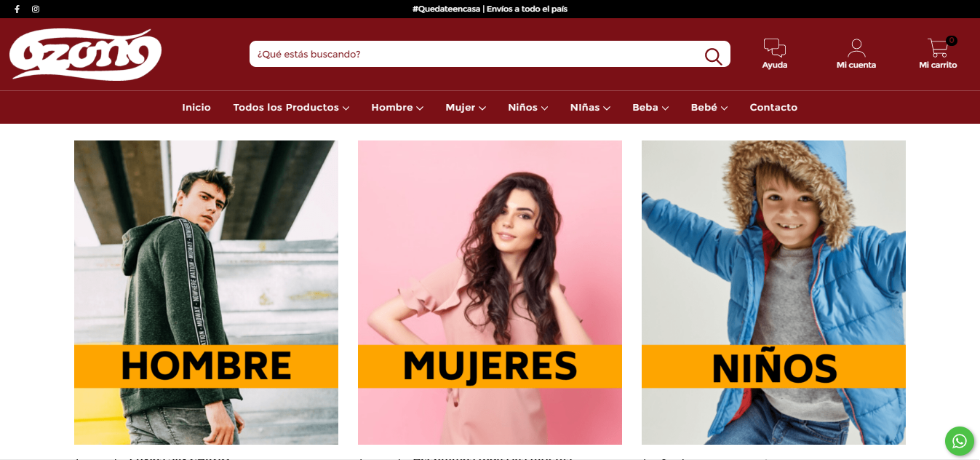Open the Contacto menu item
Viewport: 980px width, 460px height.
point(773,108)
